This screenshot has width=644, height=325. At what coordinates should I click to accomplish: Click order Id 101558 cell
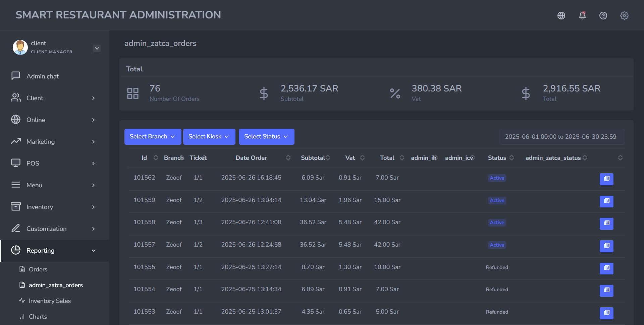pyautogui.click(x=144, y=222)
